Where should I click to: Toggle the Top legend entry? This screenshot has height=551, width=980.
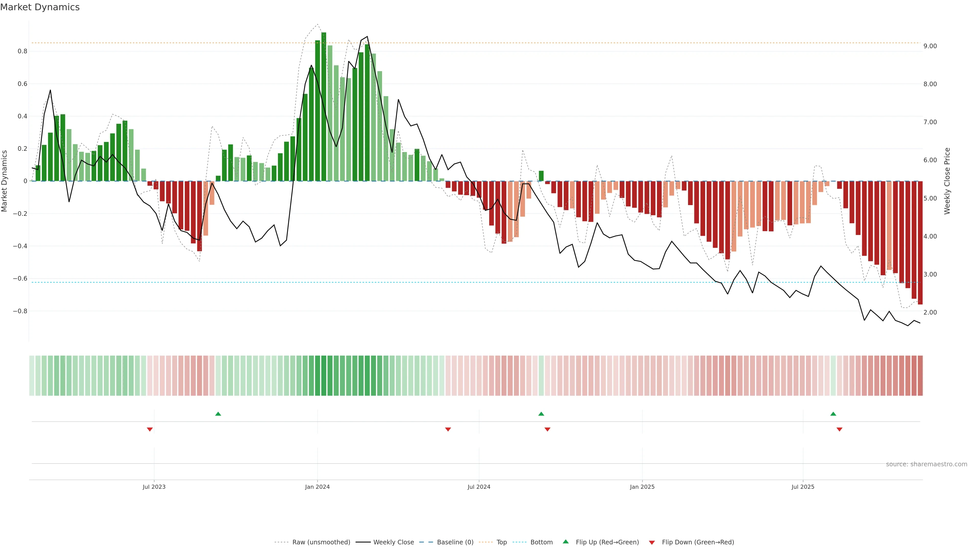point(501,542)
